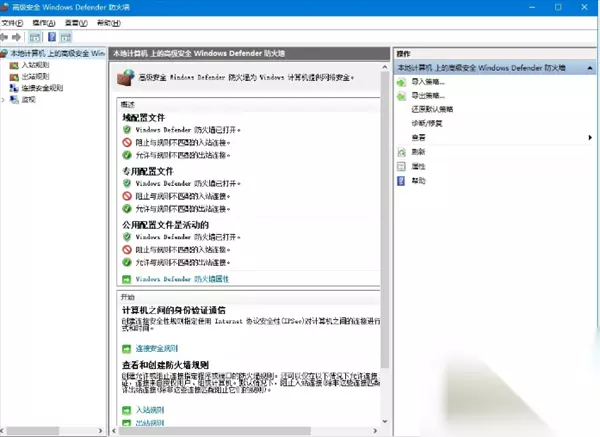Click the green arrow icon beside 连接安全规则 link
Screen dimensions: 600x437
126,349
